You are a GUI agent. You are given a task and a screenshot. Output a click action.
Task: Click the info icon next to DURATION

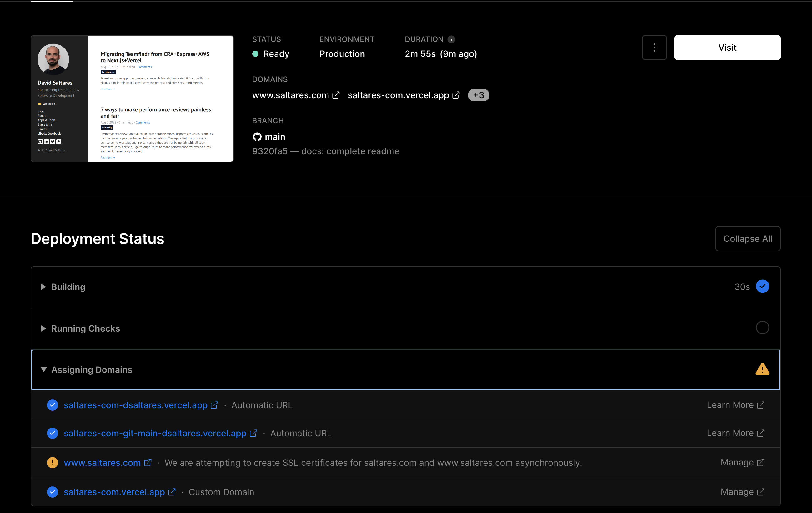coord(452,39)
